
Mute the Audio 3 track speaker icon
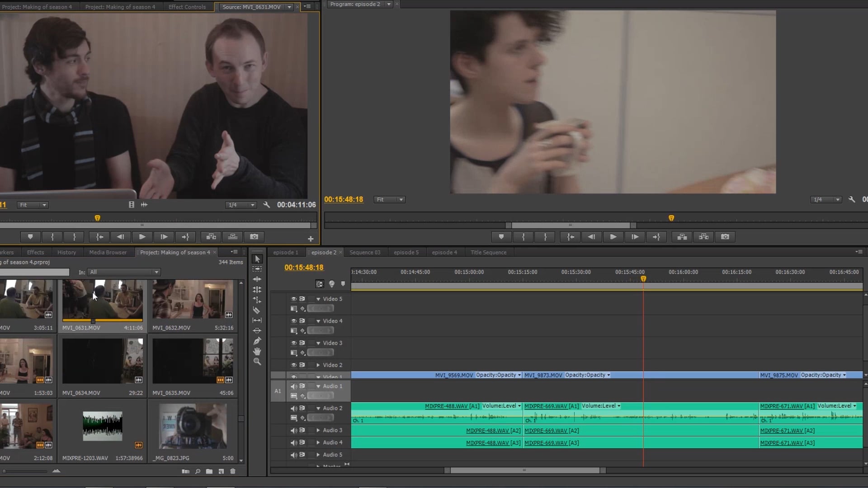tap(293, 430)
